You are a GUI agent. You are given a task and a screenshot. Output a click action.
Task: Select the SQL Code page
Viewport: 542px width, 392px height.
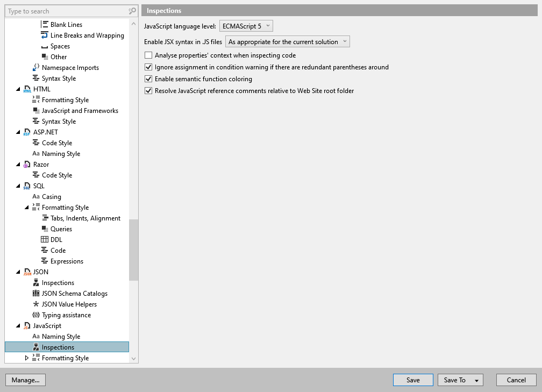click(x=58, y=250)
